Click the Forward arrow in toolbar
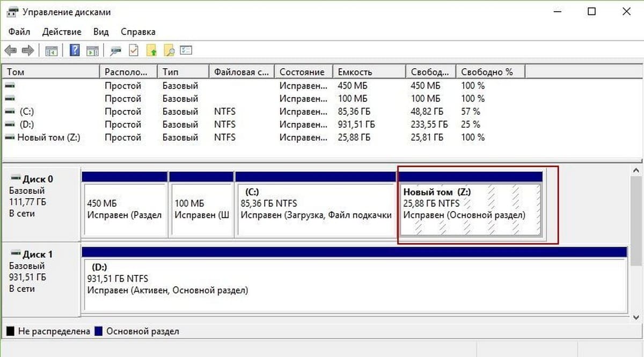Image resolution: width=644 pixels, height=357 pixels. click(x=28, y=50)
